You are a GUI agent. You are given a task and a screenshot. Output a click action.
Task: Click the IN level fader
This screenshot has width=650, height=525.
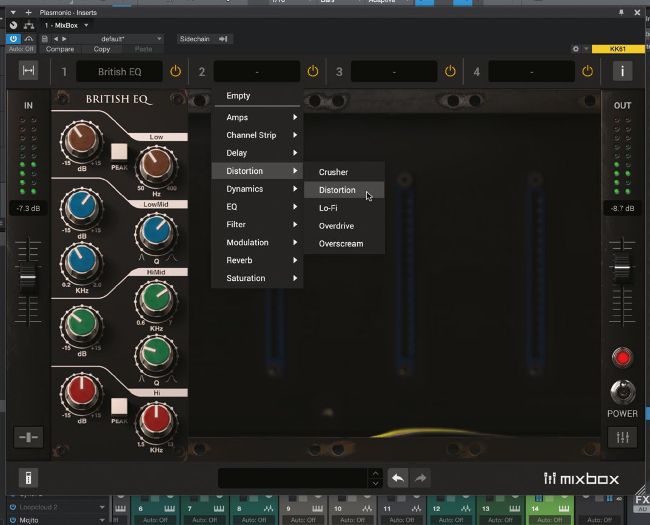tap(28, 278)
